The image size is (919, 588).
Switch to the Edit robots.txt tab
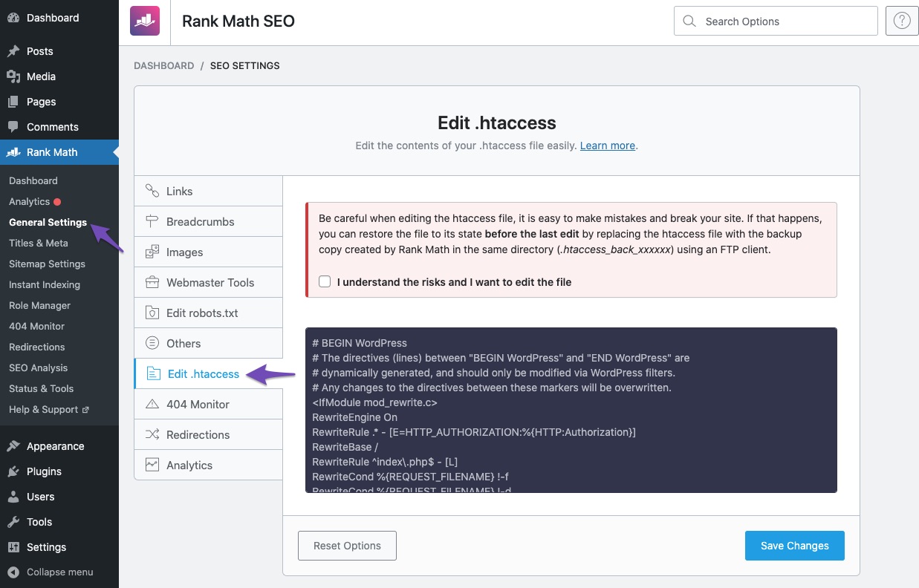click(202, 313)
